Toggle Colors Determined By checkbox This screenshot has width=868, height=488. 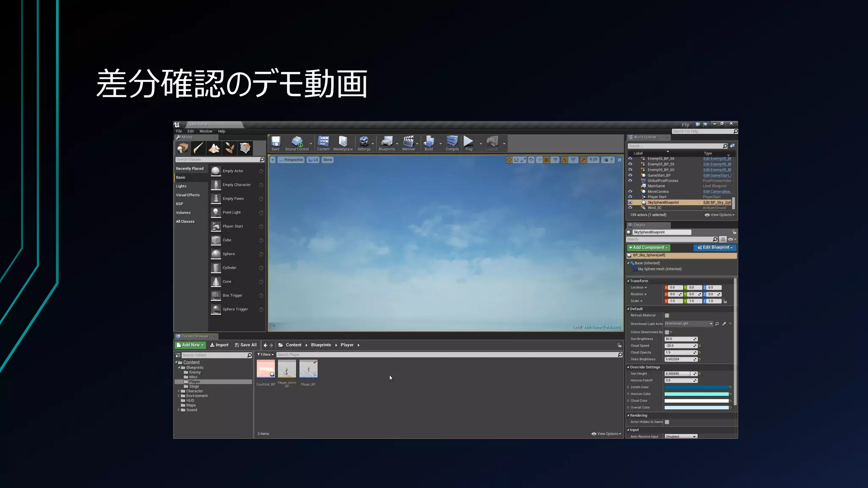(667, 332)
